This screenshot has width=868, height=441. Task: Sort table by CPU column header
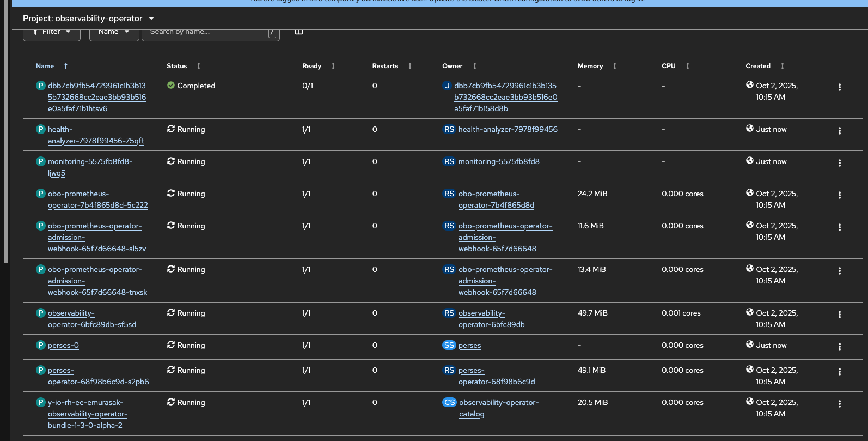(669, 66)
